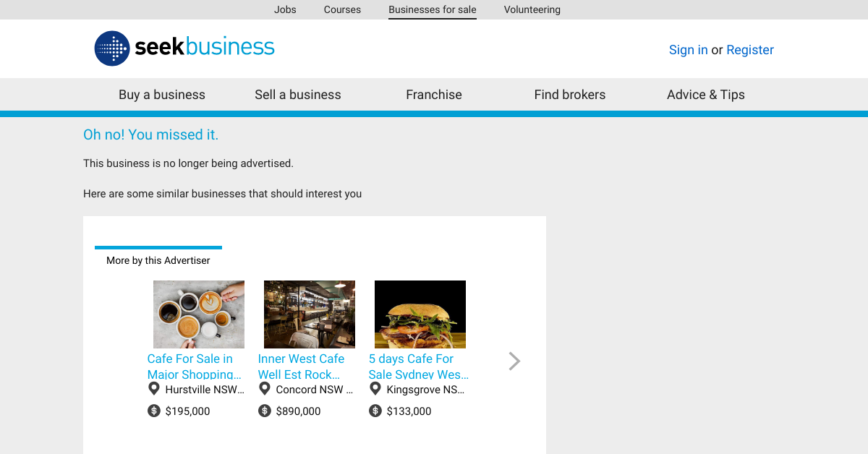Screen dimensions: 868x454
Task: Click the dollar icon next to $890,000
Action: [263, 411]
